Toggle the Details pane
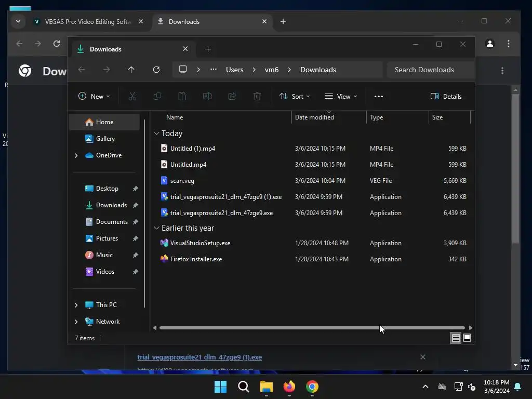 coord(446,96)
